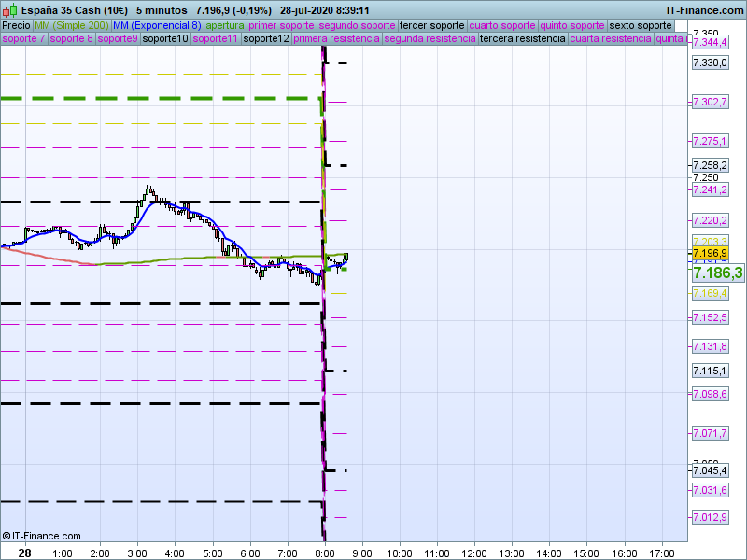Click the 7.302,7 price level label
The image size is (747, 560).
(x=710, y=102)
